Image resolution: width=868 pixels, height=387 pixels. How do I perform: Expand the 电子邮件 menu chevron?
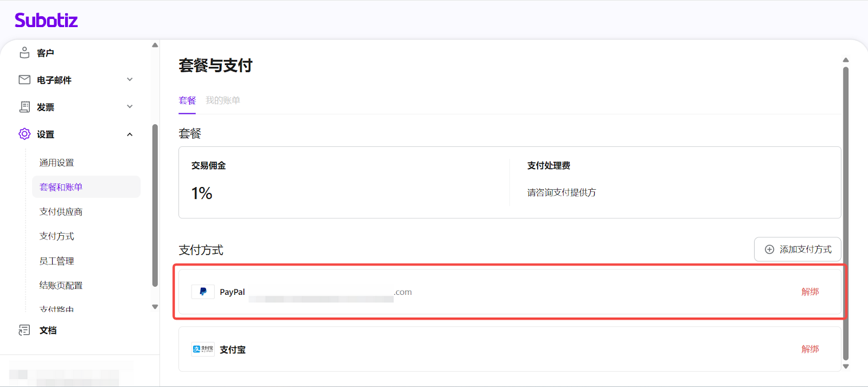click(130, 80)
